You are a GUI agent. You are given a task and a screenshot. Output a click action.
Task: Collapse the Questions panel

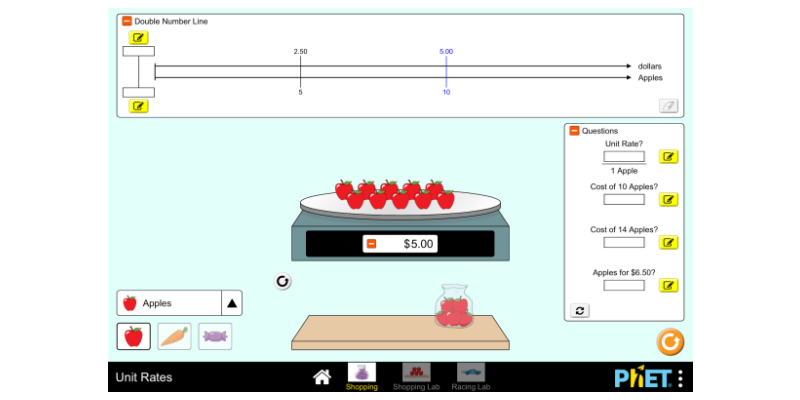pyautogui.click(x=574, y=131)
